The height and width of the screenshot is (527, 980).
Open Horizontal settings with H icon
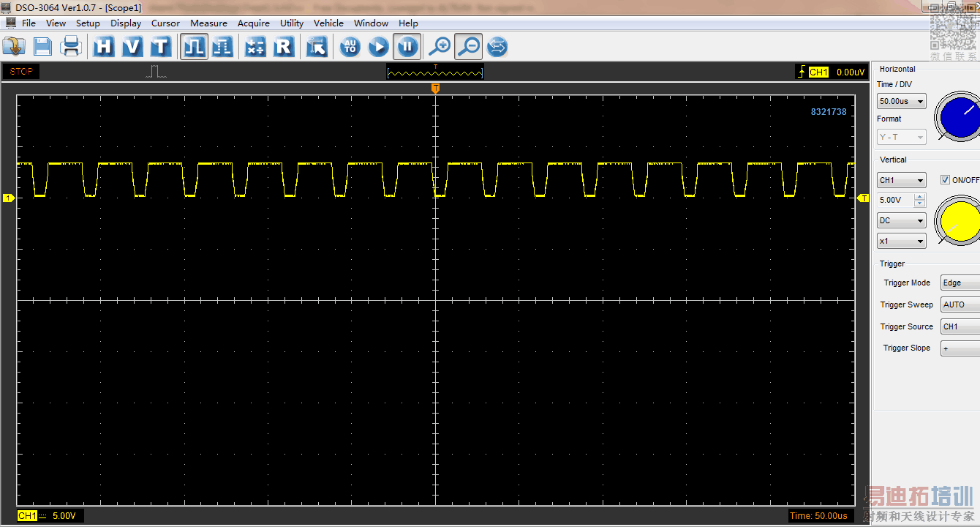pos(104,47)
